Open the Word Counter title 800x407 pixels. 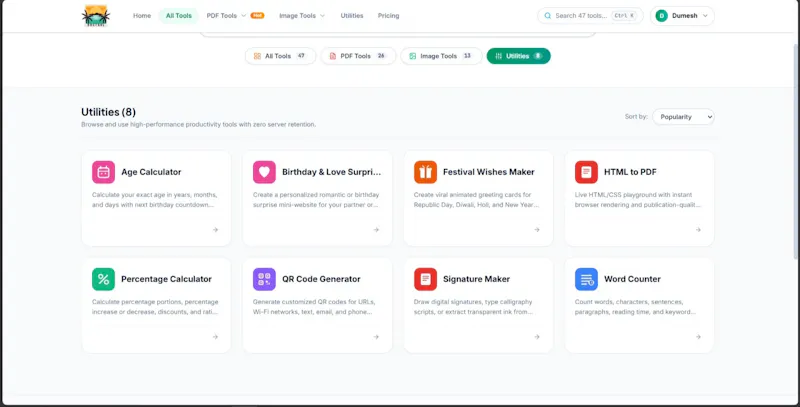(x=632, y=279)
